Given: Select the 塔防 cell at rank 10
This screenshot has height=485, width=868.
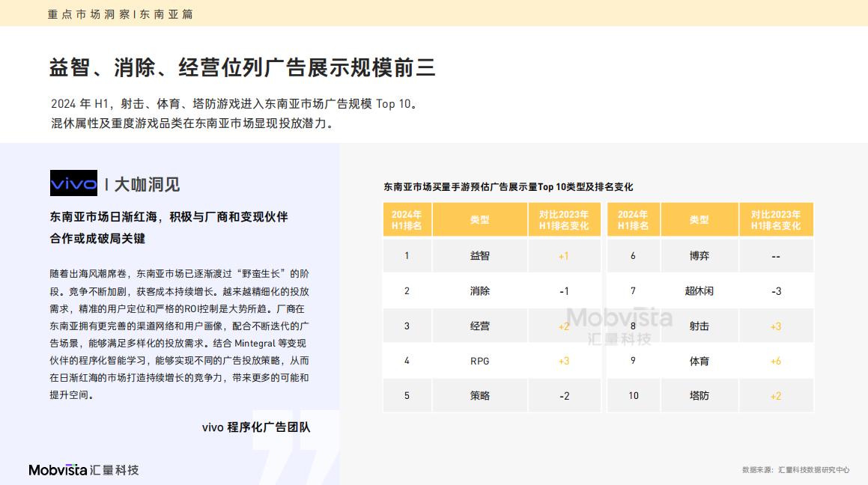Looking at the screenshot, I should tap(699, 396).
